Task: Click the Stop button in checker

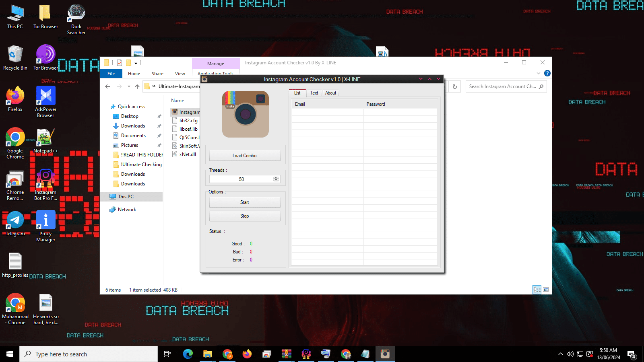Action: [x=245, y=216]
